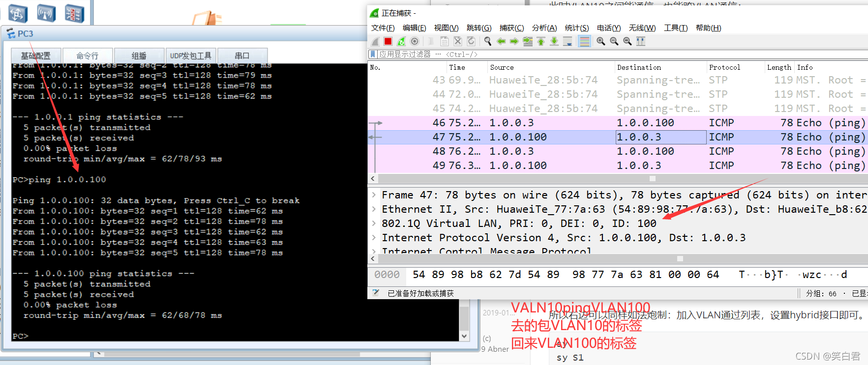Click the display filter bookmark icon
This screenshot has height=365, width=868.
coord(373,54)
